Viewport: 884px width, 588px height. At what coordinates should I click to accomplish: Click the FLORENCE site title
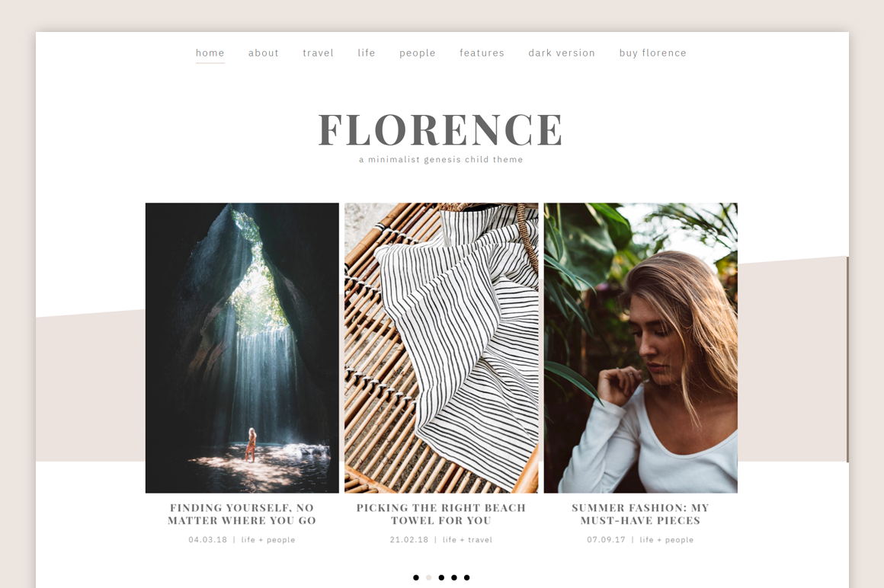coord(440,129)
